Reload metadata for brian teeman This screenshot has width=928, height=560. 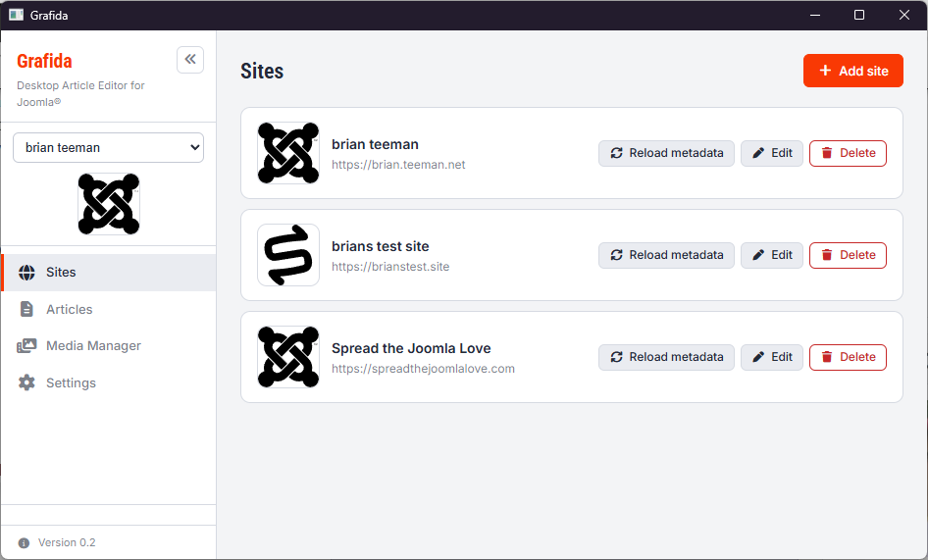pyautogui.click(x=666, y=153)
